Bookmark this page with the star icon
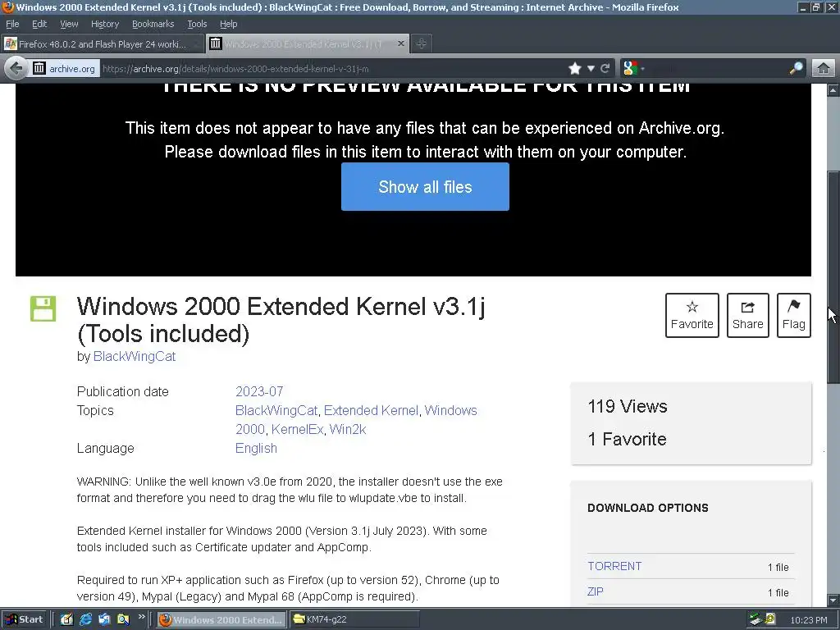Screen dimensions: 840x630 pos(575,69)
